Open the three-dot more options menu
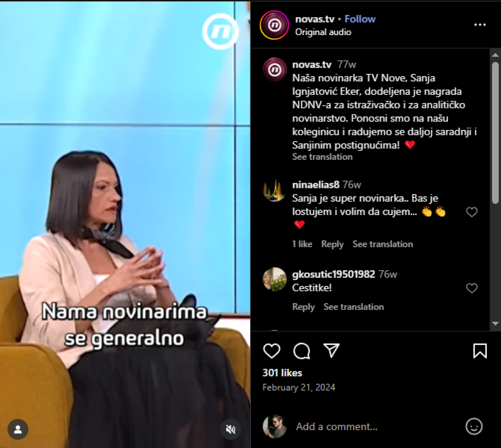The height and width of the screenshot is (448, 501). click(x=480, y=25)
